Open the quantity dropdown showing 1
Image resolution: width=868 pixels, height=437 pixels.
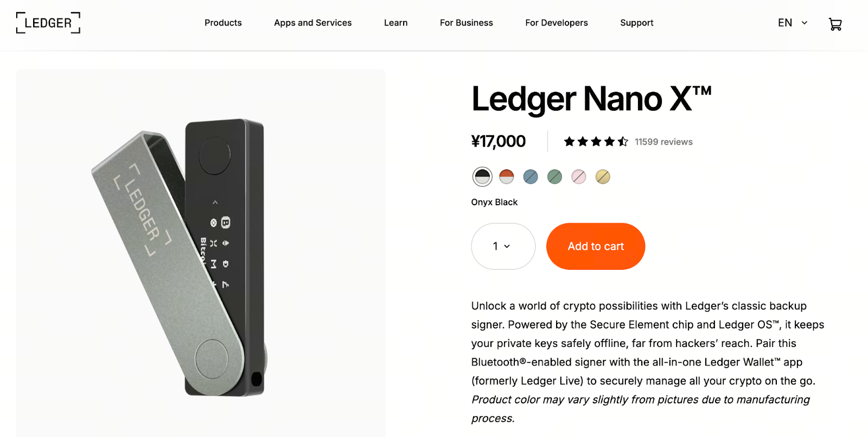pyautogui.click(x=503, y=246)
